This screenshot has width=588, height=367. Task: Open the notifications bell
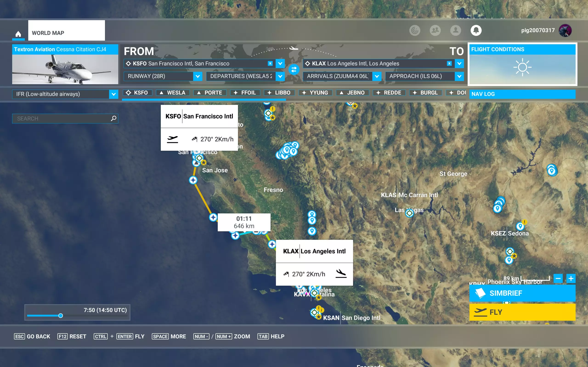[476, 30]
